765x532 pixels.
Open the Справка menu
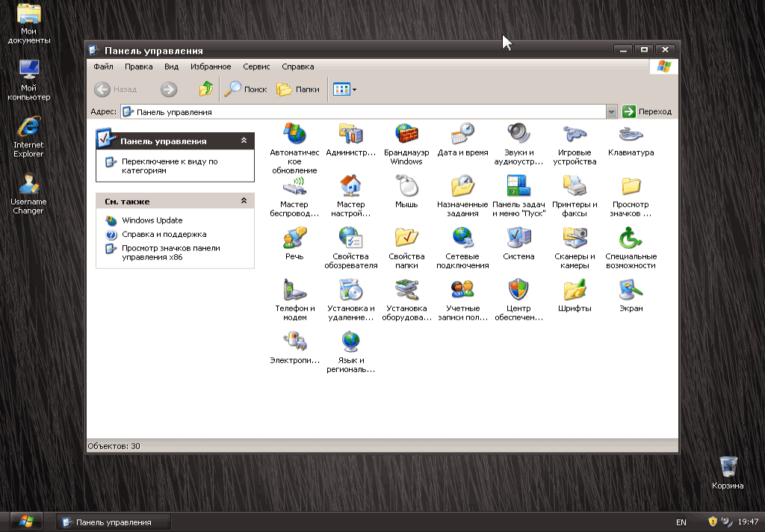(297, 66)
